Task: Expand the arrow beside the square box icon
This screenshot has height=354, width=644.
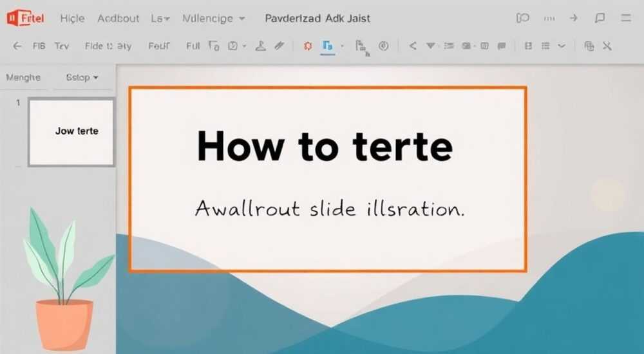Action: pos(244,46)
